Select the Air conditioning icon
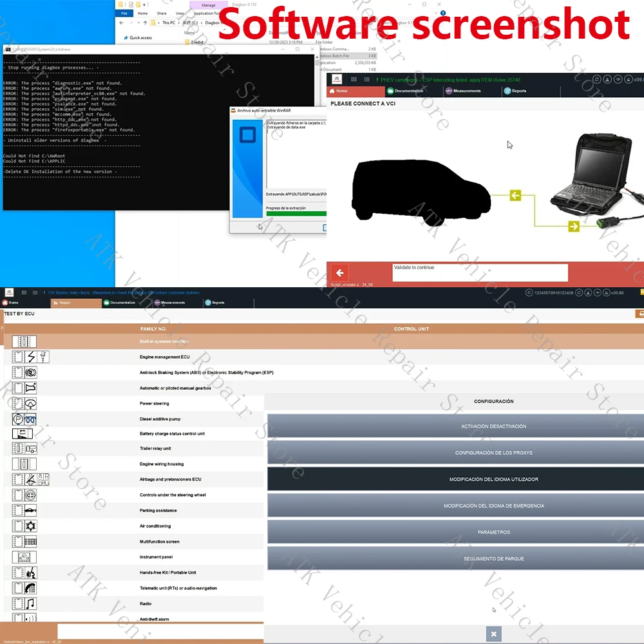 pyautogui.click(x=24, y=526)
